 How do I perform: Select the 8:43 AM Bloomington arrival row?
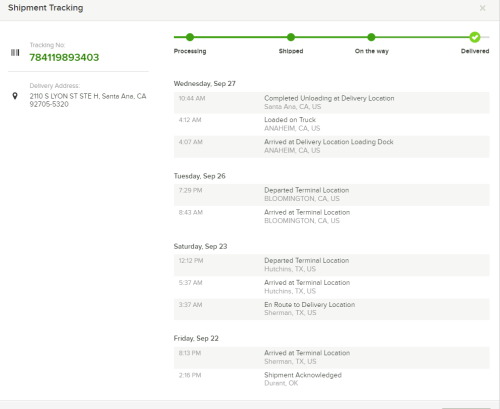coord(331,217)
